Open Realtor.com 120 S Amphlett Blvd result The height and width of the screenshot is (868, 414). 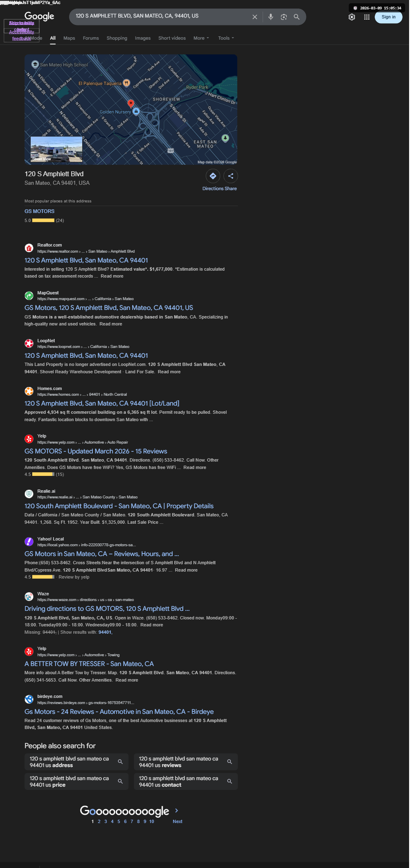click(x=86, y=260)
